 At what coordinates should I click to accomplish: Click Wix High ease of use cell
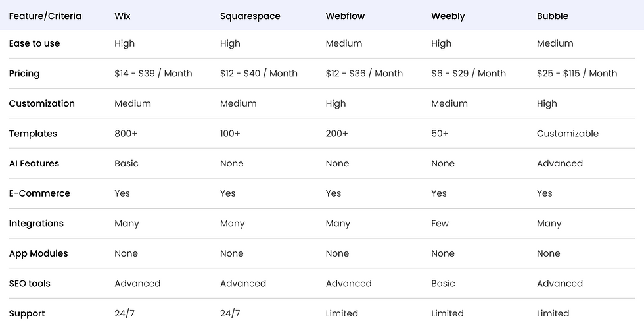(124, 43)
